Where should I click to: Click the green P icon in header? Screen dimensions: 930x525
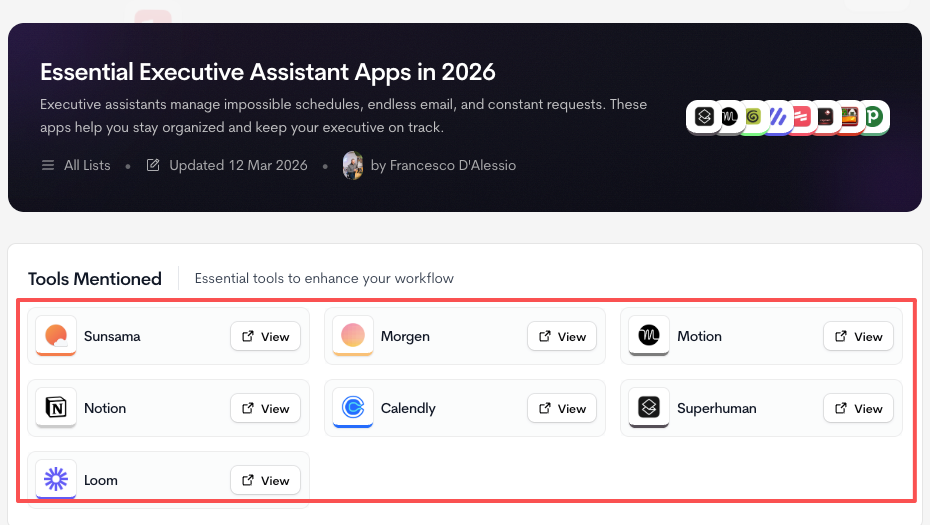coord(875,117)
